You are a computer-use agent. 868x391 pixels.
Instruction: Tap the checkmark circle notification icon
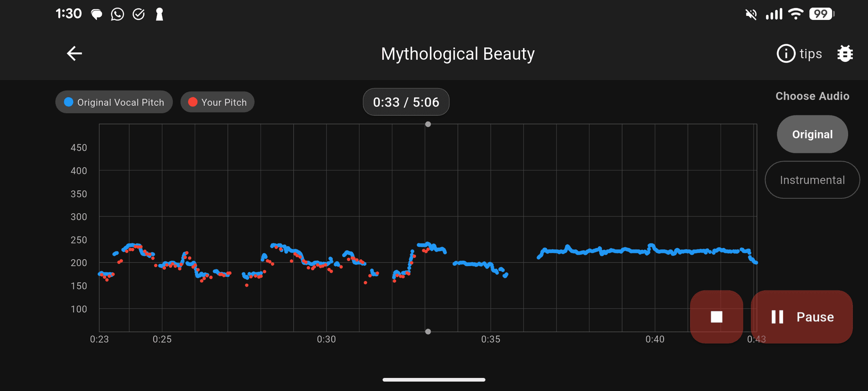click(x=138, y=14)
